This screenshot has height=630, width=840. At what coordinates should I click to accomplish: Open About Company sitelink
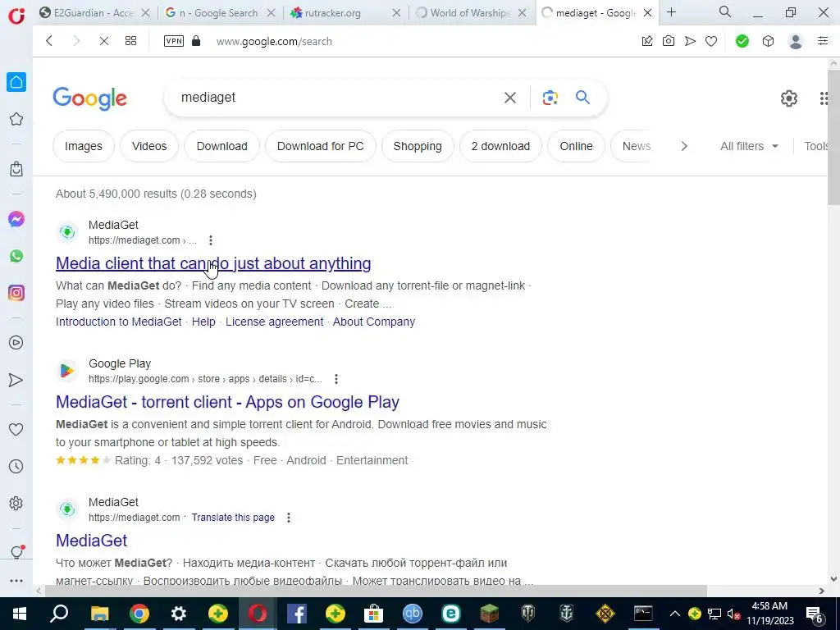tap(374, 322)
